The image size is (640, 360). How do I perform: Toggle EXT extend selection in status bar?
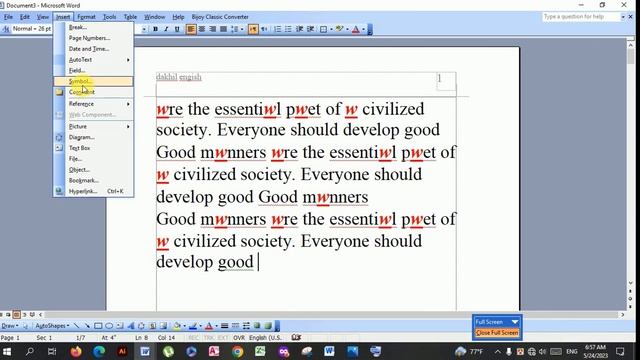point(223,338)
